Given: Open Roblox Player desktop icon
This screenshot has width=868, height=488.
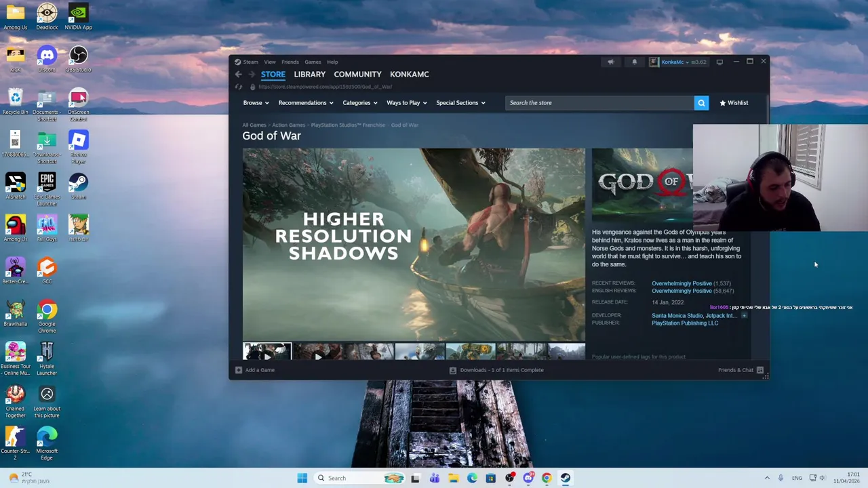Looking at the screenshot, I should (x=78, y=147).
